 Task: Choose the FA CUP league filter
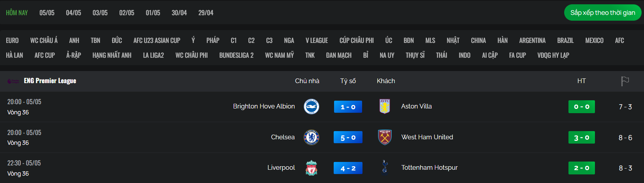[x=517, y=55]
